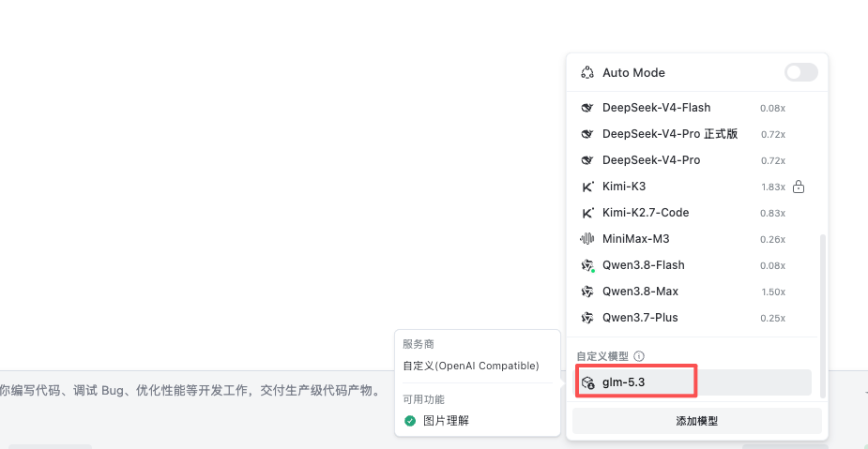Click the 自定义(OpenAI Compatible) provider text

pos(470,366)
